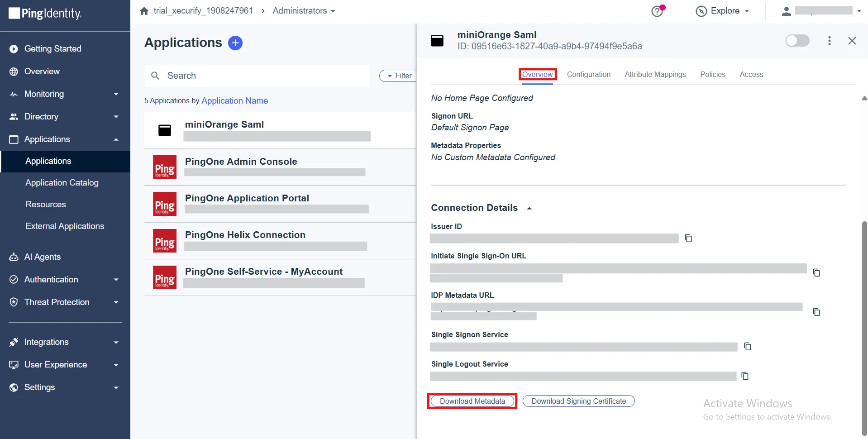This screenshot has height=439, width=868.
Task: Open the Administrators environment dropdown
Action: 304,11
